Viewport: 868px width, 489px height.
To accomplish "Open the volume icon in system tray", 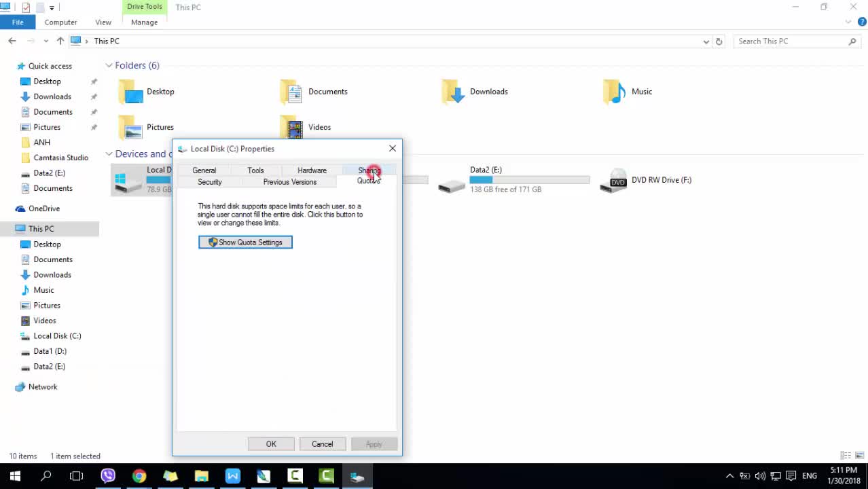I will [x=760, y=476].
